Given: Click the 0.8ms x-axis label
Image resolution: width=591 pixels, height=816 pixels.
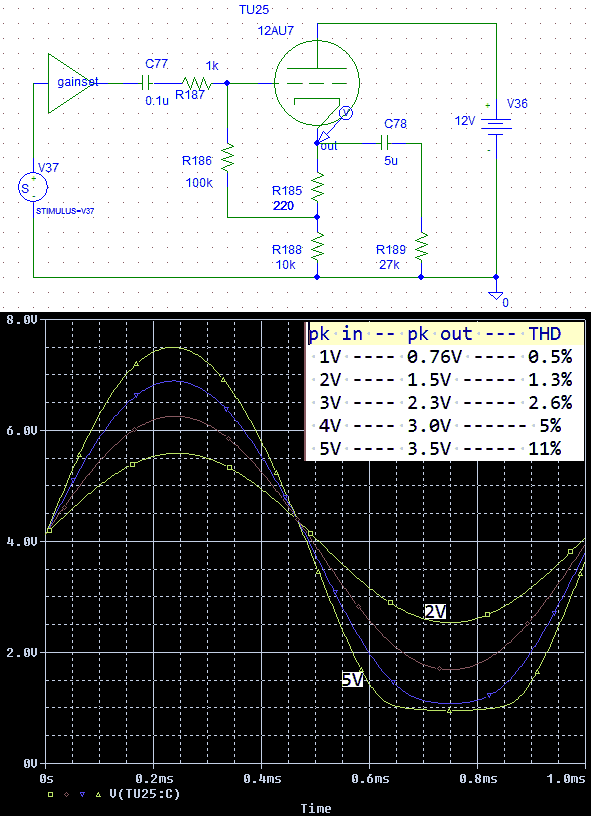Looking at the screenshot, I should tap(477, 779).
